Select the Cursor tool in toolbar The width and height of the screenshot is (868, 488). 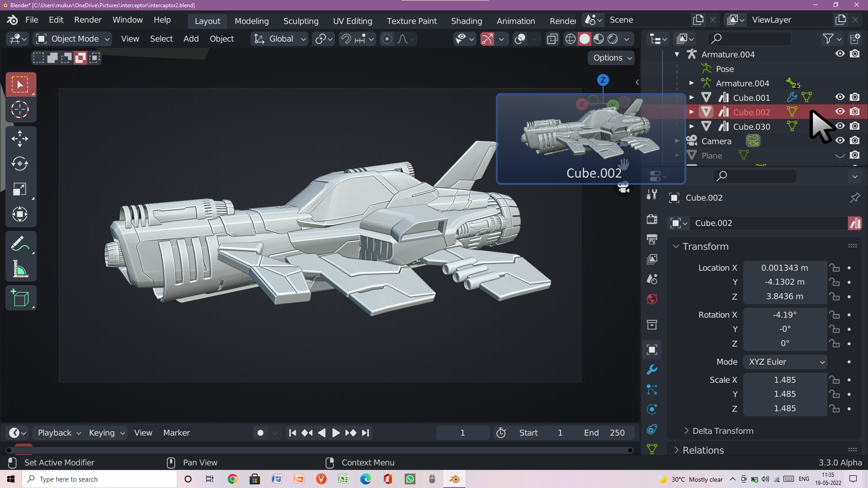click(x=20, y=110)
